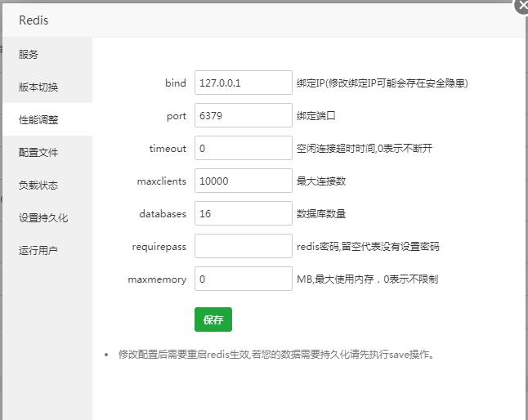
Task: Click the maxclients field label
Action: (x=162, y=181)
